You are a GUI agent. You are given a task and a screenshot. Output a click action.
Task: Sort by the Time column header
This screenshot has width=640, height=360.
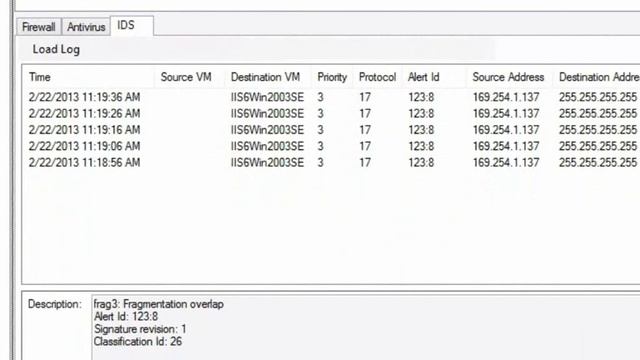pyautogui.click(x=89, y=77)
